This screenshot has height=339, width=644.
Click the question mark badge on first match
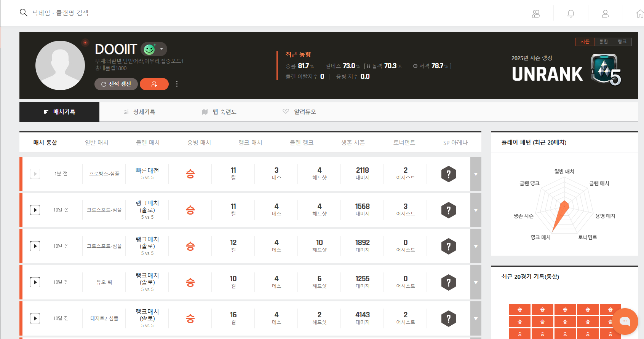pyautogui.click(x=448, y=174)
